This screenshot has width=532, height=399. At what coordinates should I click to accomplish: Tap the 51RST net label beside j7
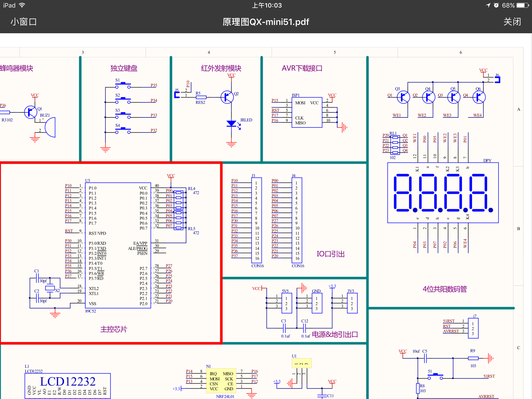tap(449, 321)
